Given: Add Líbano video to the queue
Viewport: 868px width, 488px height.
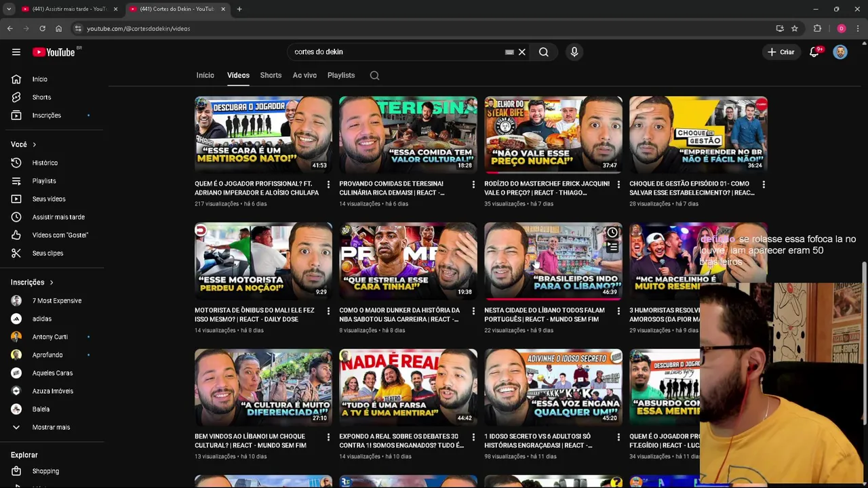Looking at the screenshot, I should [612, 247].
